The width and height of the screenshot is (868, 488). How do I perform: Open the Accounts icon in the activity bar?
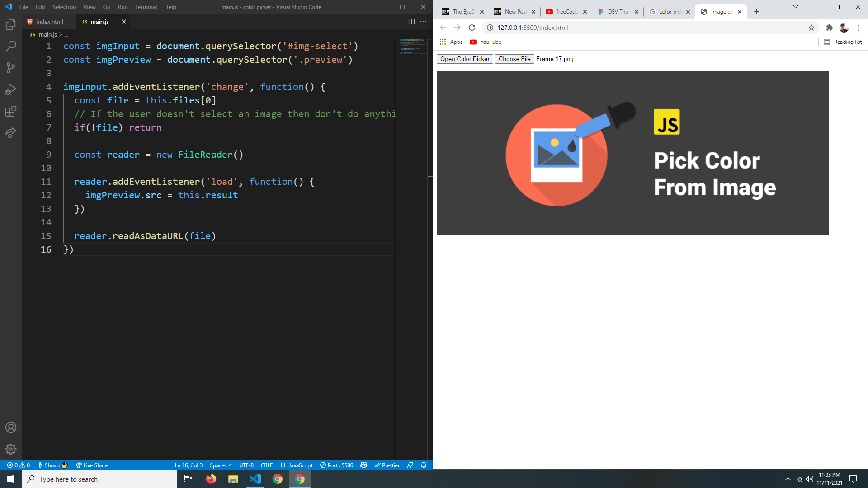(x=11, y=427)
